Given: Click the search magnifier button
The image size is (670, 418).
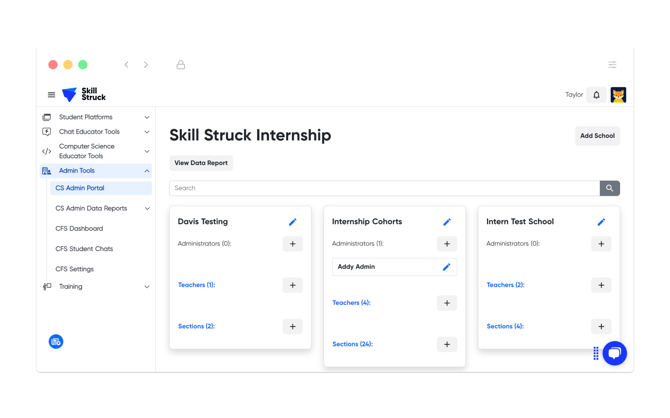Looking at the screenshot, I should coord(609,188).
